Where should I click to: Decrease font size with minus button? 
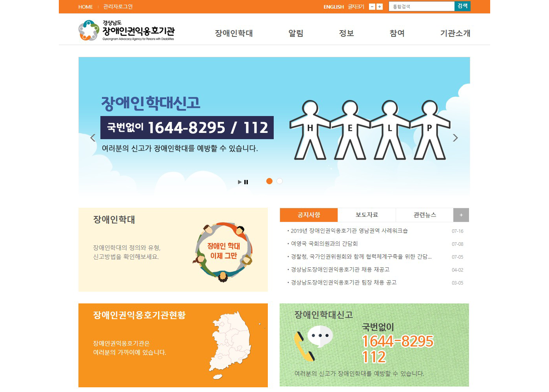[x=372, y=7]
